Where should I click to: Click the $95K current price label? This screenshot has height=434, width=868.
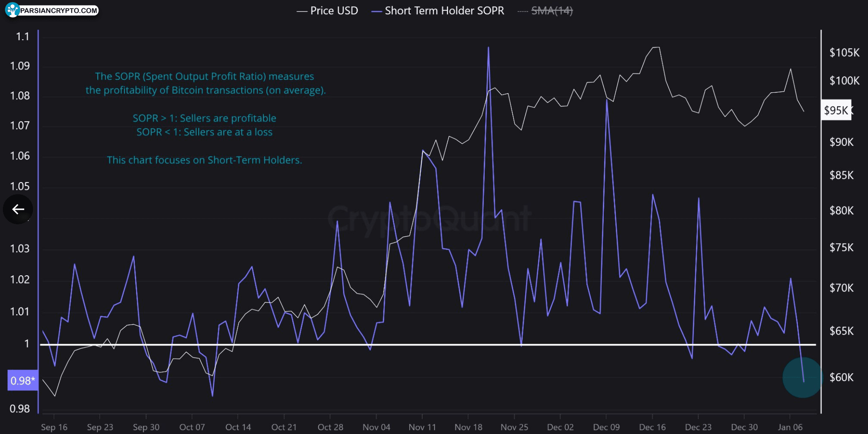coord(836,110)
